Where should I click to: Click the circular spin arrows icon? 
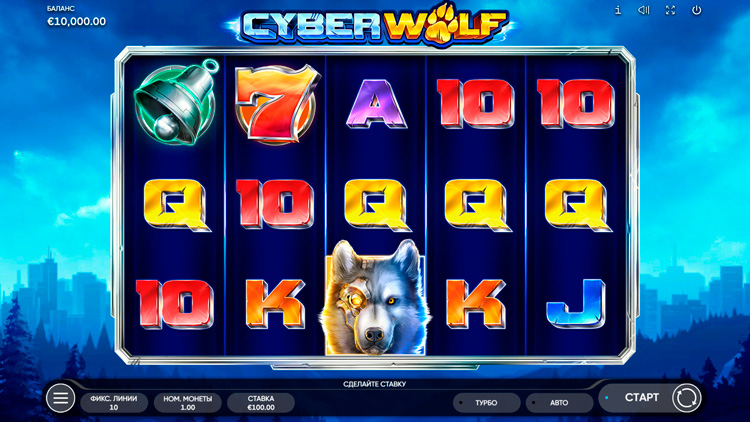pyautogui.click(x=686, y=398)
